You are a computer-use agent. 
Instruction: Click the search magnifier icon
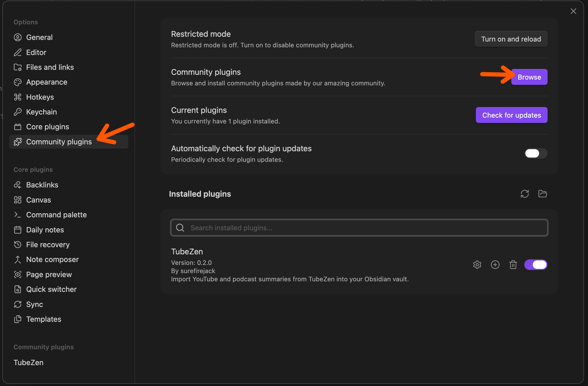click(180, 228)
